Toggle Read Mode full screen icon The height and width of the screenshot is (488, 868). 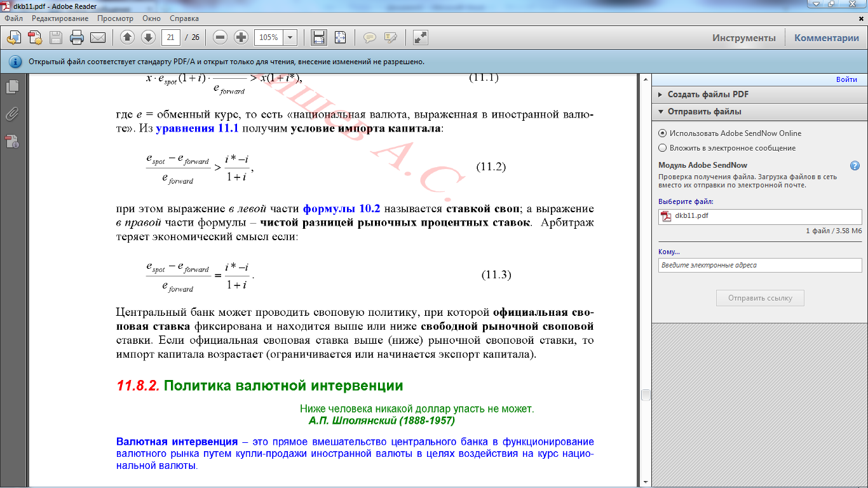420,37
